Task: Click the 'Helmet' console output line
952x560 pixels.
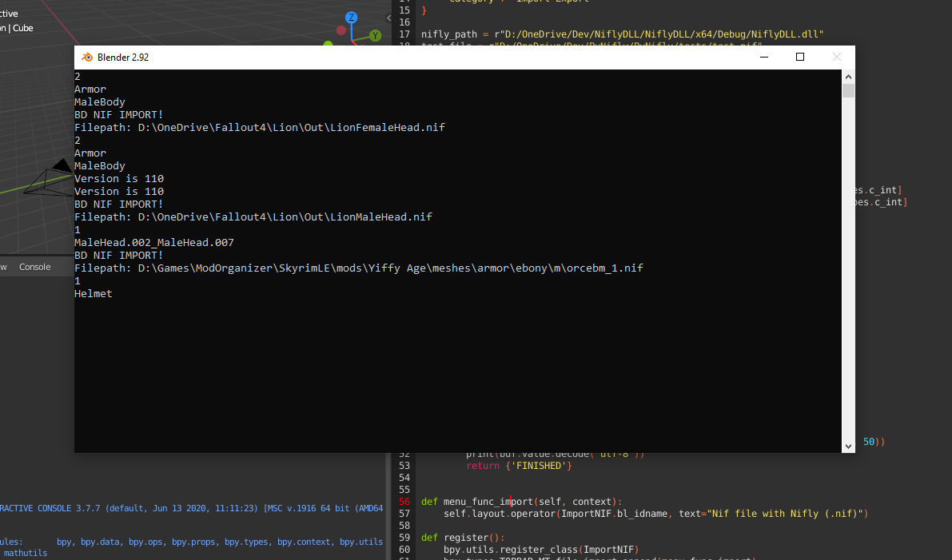Action: (x=94, y=294)
